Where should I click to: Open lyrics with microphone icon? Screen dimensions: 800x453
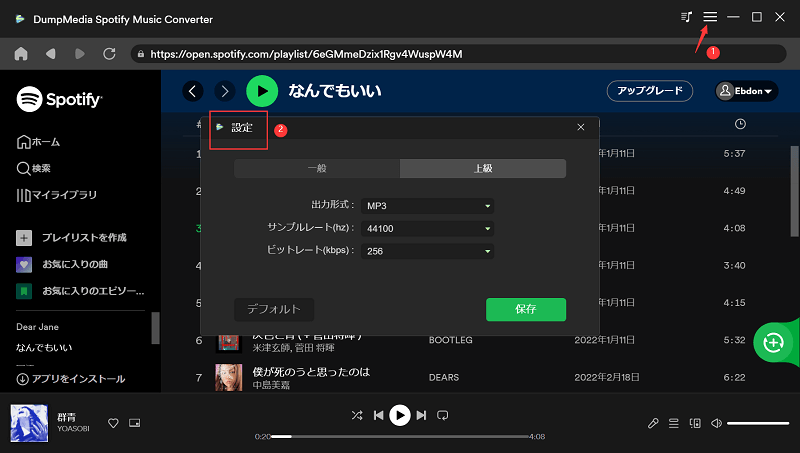pyautogui.click(x=653, y=423)
